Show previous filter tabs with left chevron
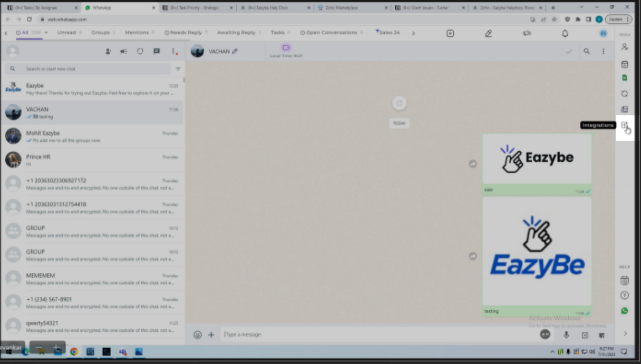This screenshot has height=364, width=641. click(6, 33)
